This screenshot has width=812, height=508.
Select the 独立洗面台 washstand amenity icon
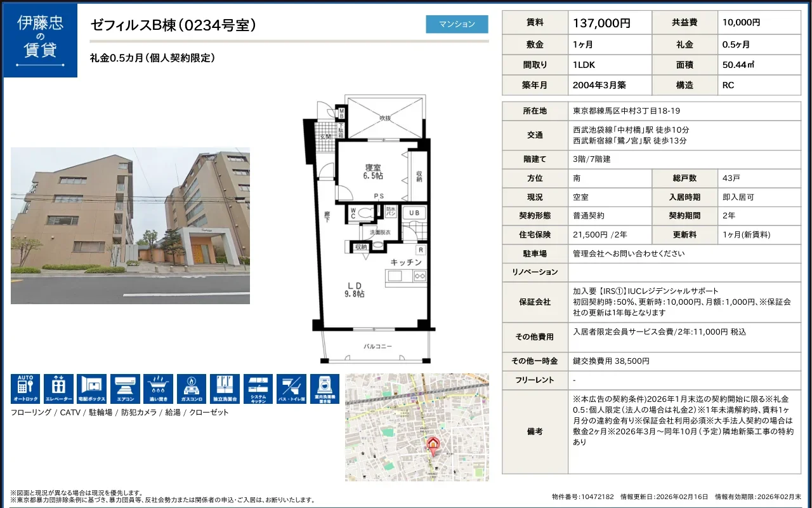point(224,387)
